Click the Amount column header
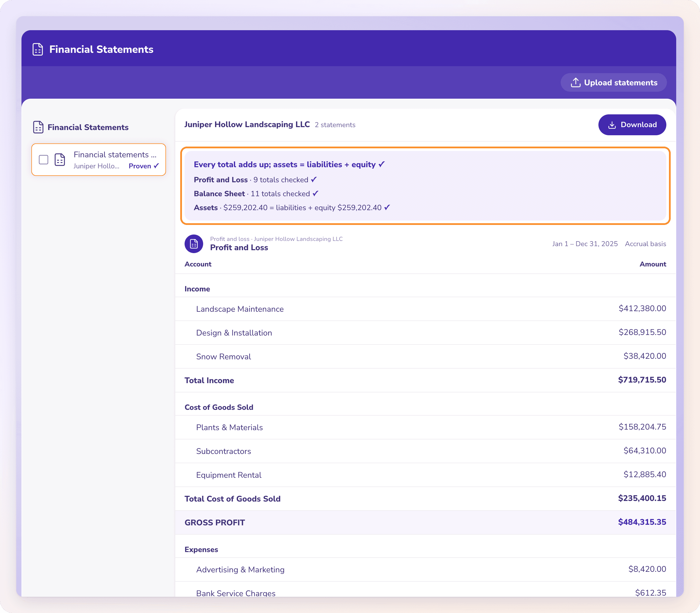This screenshot has width=700, height=613. [x=653, y=264]
